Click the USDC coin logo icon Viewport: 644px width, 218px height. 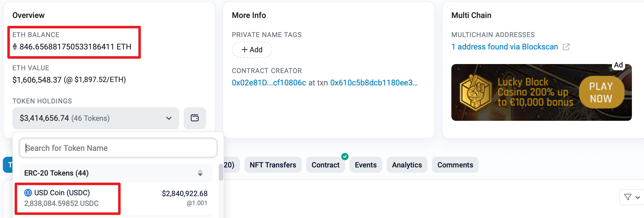(x=28, y=193)
